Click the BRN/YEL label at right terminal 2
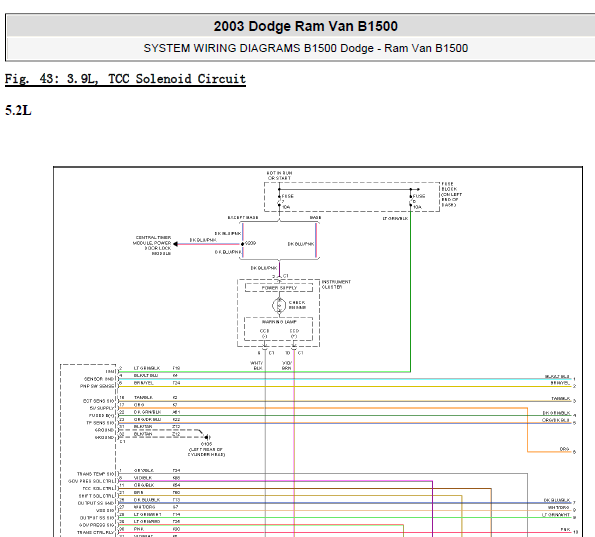Image resolution: width=595 pixels, height=537 pixels. 560,383
